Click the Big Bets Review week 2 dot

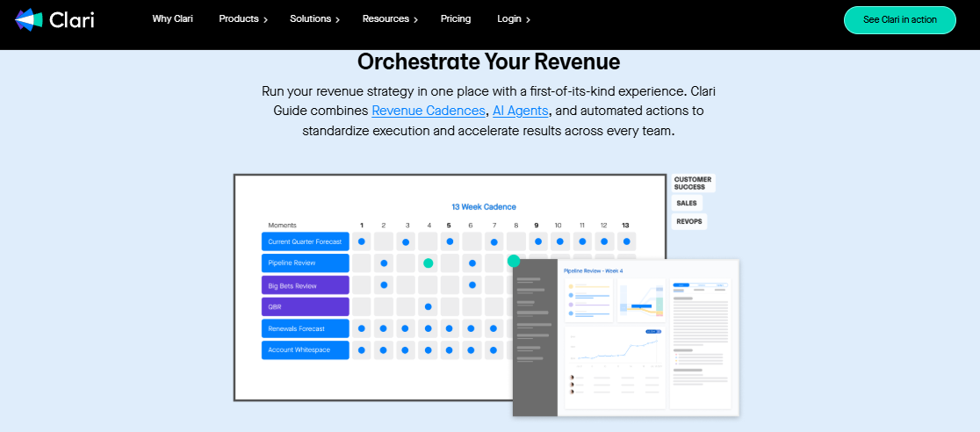tap(384, 285)
